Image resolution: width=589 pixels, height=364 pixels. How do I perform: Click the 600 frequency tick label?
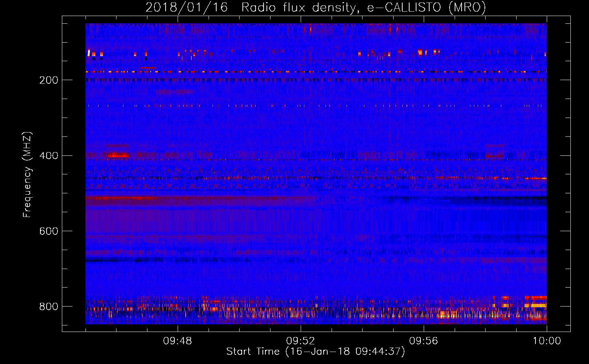pyautogui.click(x=49, y=232)
